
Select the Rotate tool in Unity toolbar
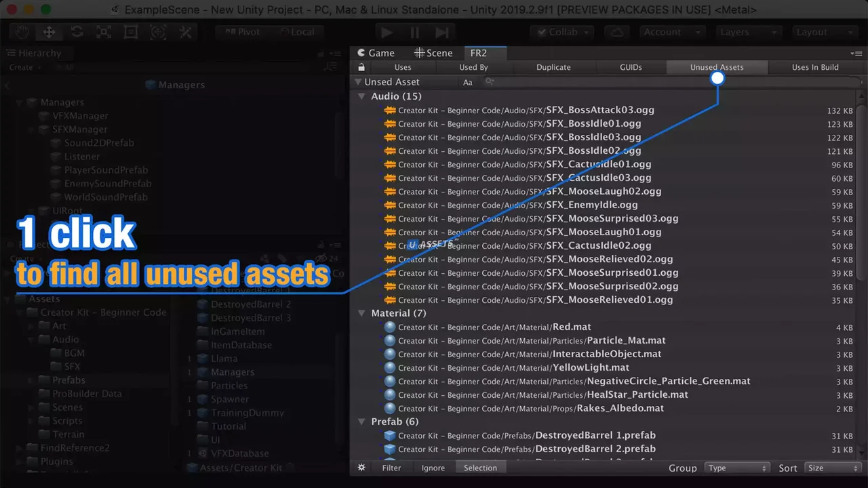77,32
